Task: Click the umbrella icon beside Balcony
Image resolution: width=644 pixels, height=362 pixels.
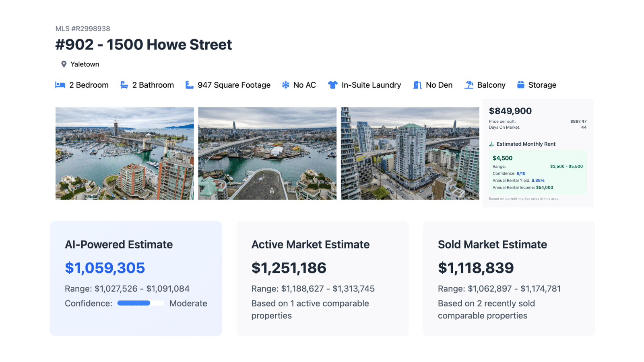Action: (x=469, y=85)
